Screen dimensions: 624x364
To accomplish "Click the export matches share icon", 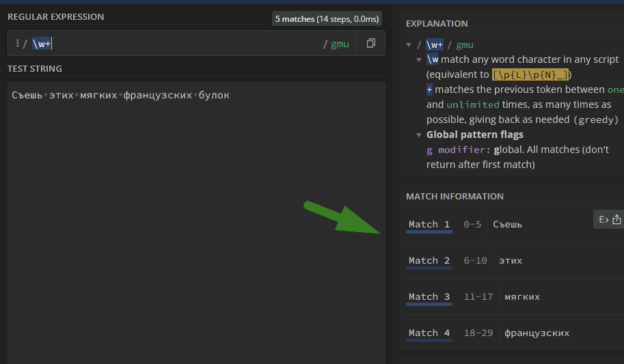I will [x=616, y=219].
